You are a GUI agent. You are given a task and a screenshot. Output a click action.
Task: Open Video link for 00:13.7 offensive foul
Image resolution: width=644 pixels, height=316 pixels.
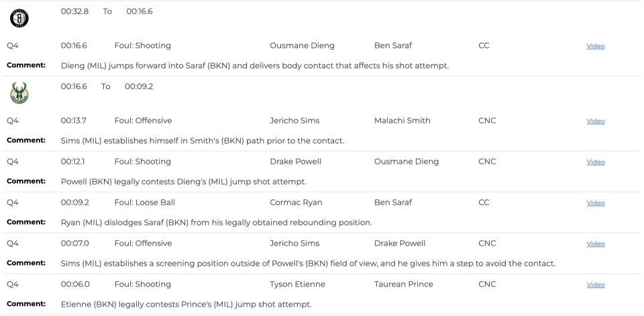tap(595, 121)
